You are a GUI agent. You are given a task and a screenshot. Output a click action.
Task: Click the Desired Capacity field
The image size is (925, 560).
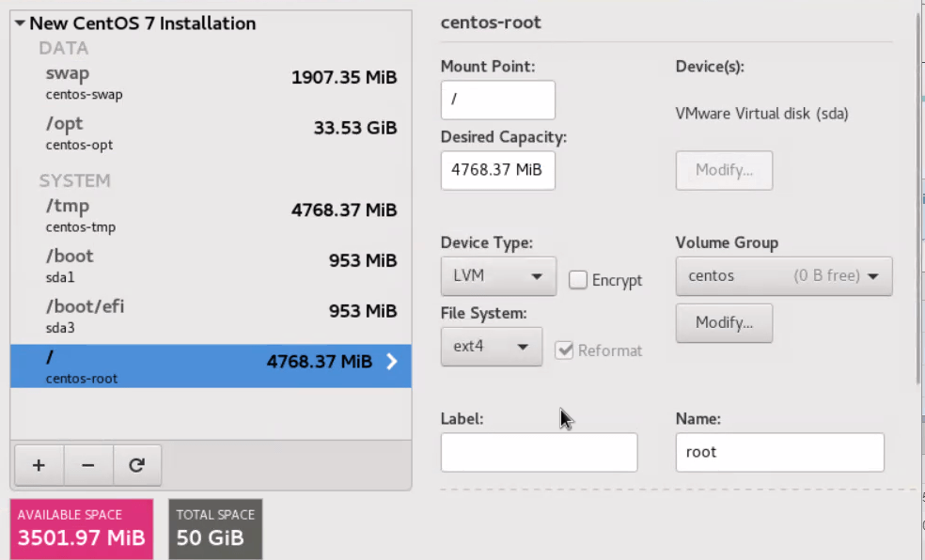click(497, 170)
